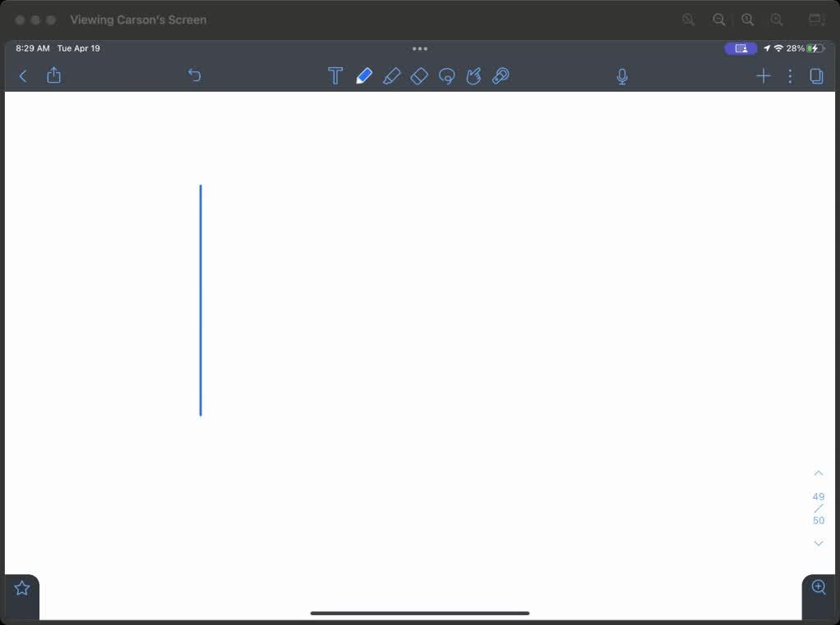
Task: Open favorites toolbox with star icon
Action: click(x=22, y=588)
